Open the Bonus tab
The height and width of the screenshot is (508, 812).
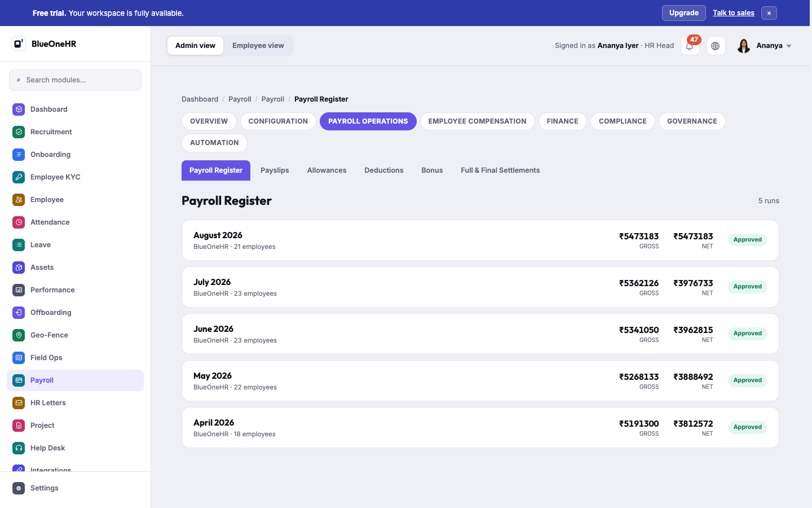[432, 170]
